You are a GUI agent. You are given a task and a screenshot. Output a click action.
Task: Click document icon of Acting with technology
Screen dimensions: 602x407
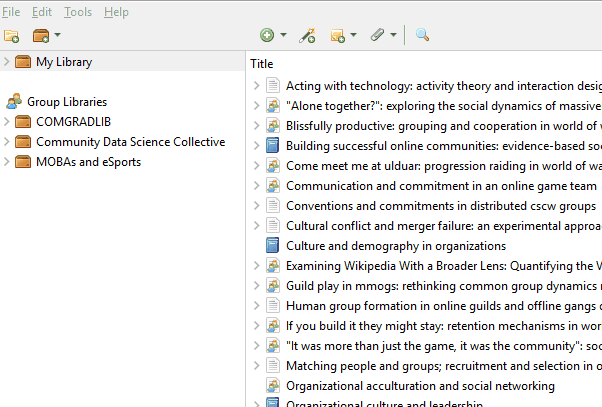pos(273,86)
